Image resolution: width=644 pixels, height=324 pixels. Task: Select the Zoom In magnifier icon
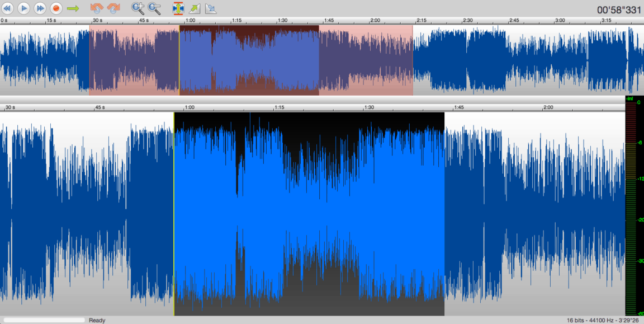(136, 8)
